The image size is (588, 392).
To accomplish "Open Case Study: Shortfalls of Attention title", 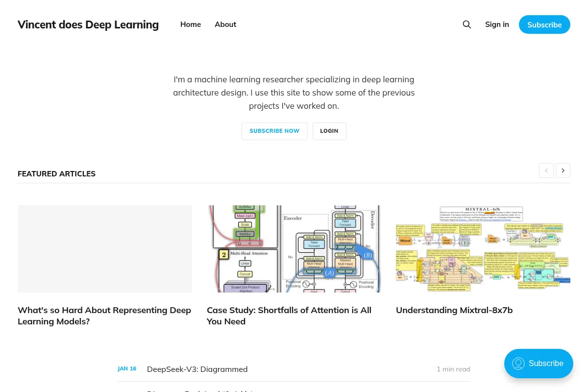I will tap(289, 316).
